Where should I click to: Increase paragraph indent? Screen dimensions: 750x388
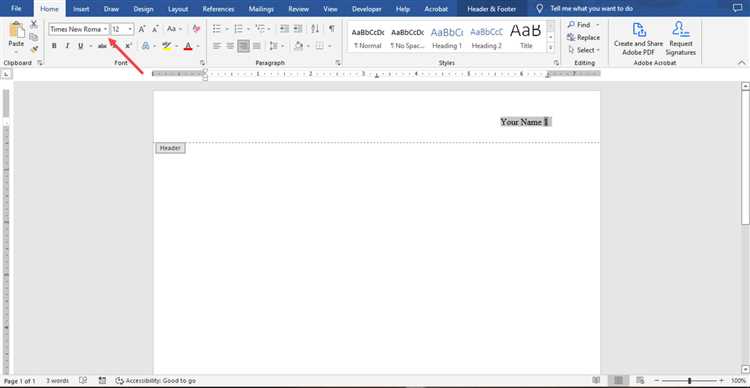[298, 29]
